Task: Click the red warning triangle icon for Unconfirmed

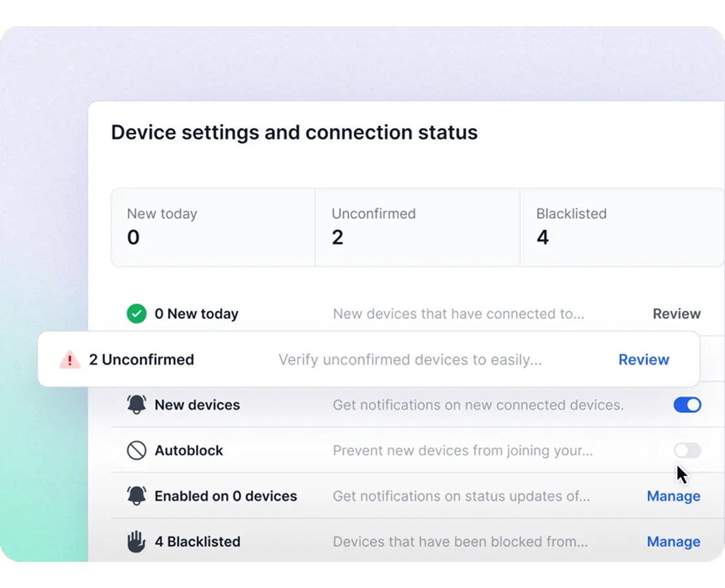Action: pos(70,359)
